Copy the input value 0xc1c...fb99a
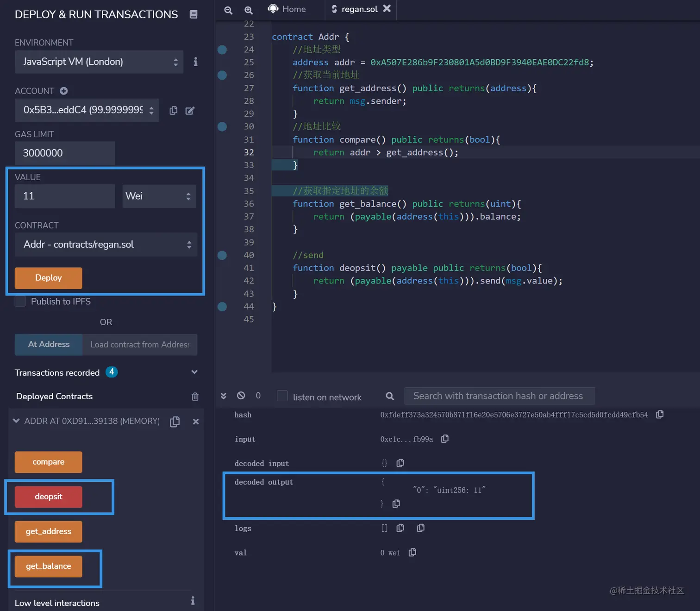Viewport: 700px width, 611px height. tap(445, 438)
